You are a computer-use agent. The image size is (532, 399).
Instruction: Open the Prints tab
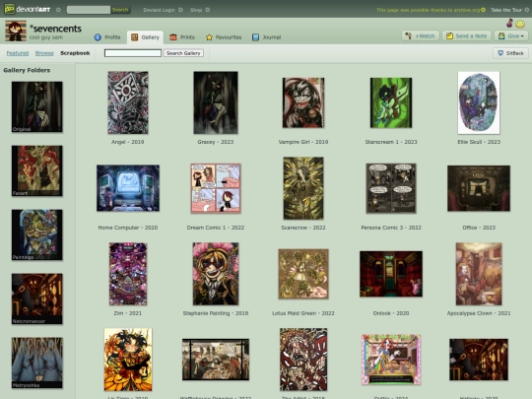[x=182, y=37]
